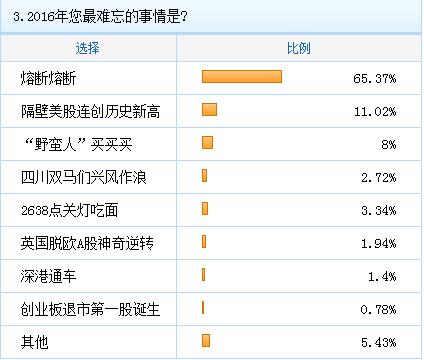
Task: Click the 2.72% percentage value
Action: [379, 178]
